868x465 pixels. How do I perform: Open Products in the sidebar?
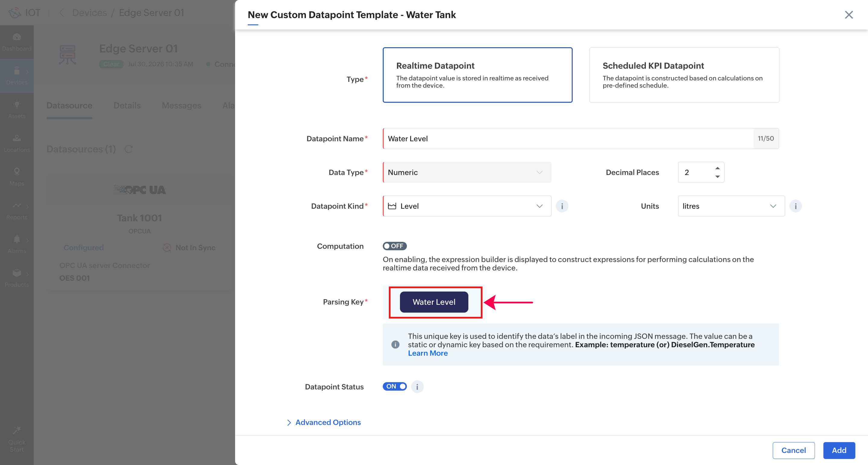click(17, 278)
